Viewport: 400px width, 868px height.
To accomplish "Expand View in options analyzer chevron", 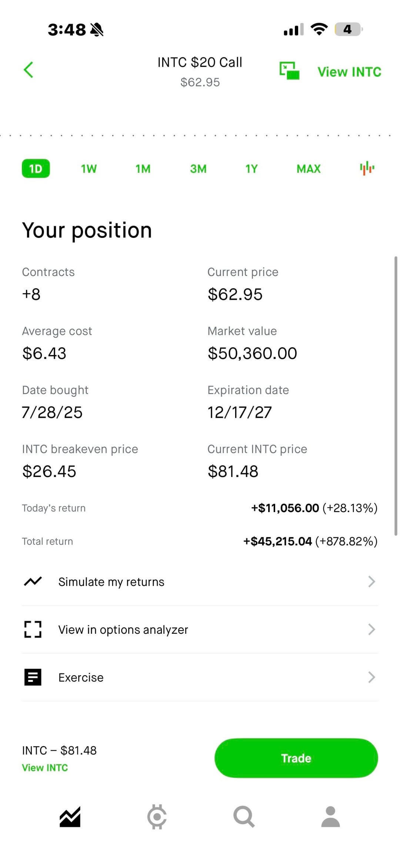I will (371, 629).
